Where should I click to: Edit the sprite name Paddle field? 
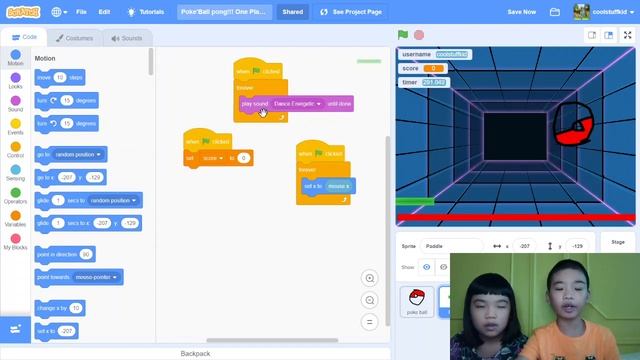(x=451, y=246)
